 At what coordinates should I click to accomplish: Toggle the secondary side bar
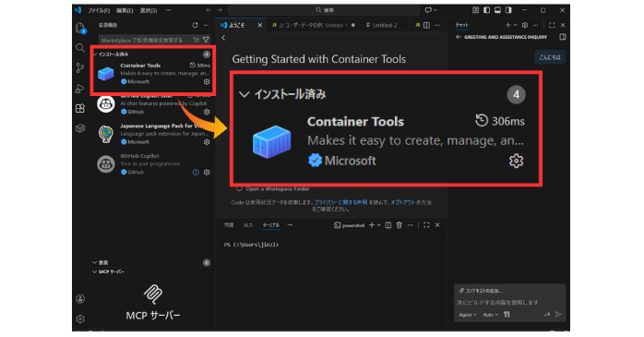pyautogui.click(x=508, y=10)
